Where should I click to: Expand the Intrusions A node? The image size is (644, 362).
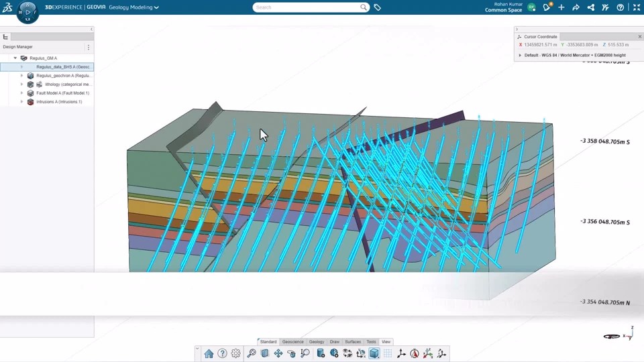pos(21,102)
